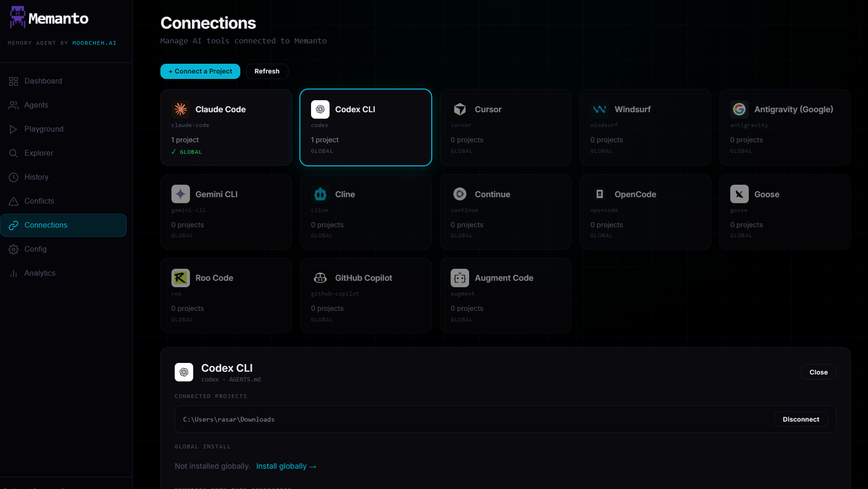Click the Playground play icon
The height and width of the screenshot is (489, 868).
point(13,129)
